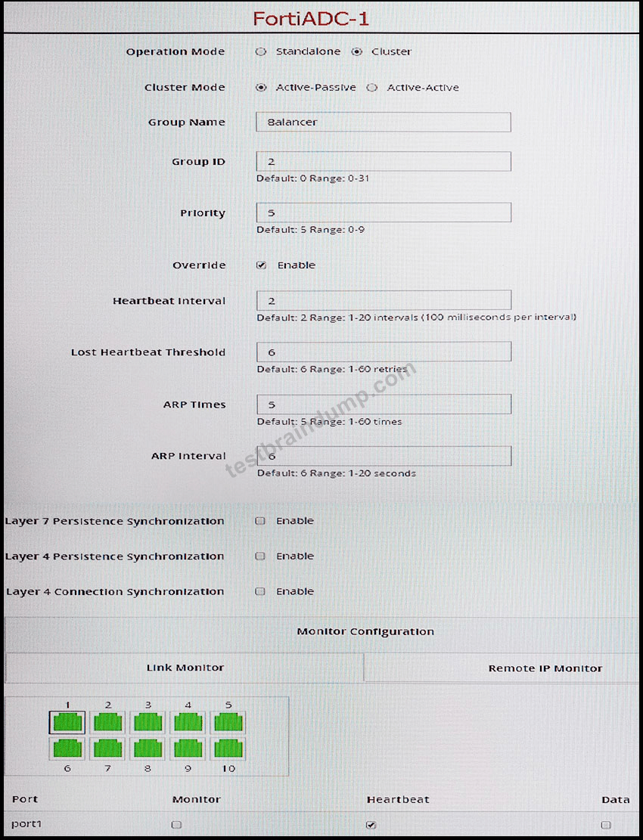The height and width of the screenshot is (840, 643).
Task: Select port 6 icon in link monitor
Action: tap(67, 749)
